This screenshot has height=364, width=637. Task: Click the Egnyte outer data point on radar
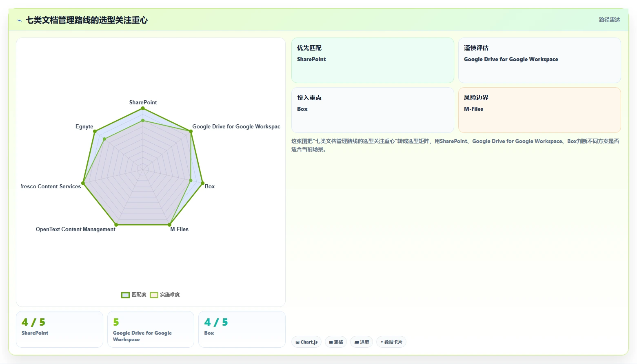click(x=95, y=131)
